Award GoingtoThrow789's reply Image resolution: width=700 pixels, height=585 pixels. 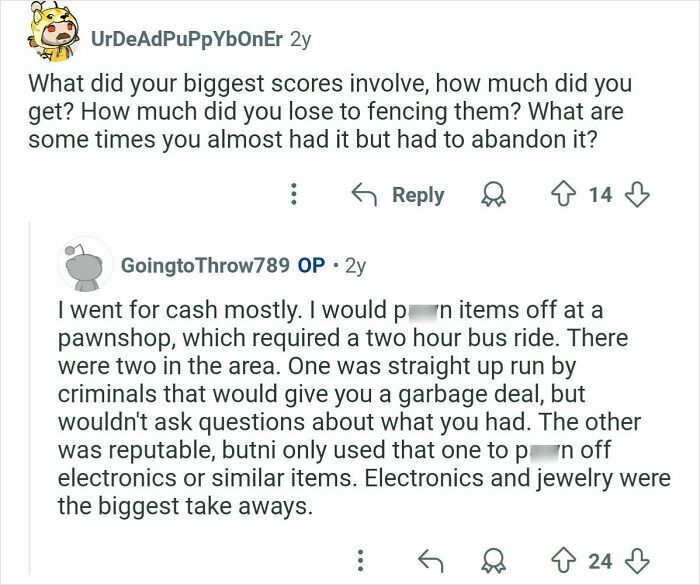[492, 560]
